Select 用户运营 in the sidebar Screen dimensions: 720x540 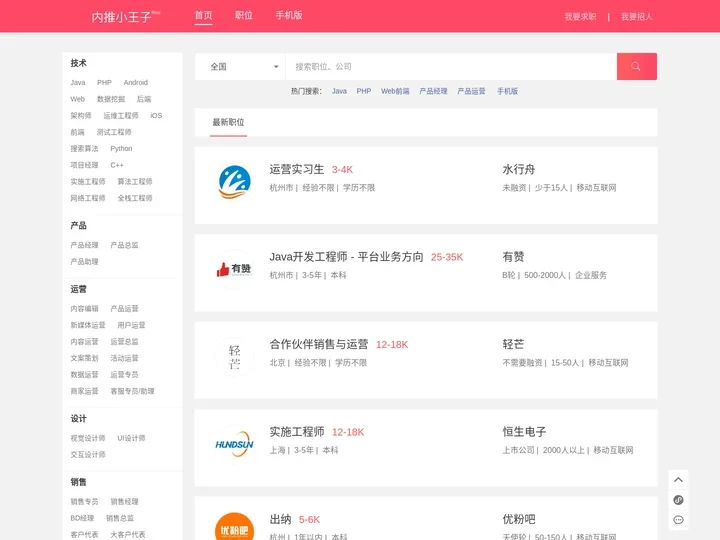131,325
